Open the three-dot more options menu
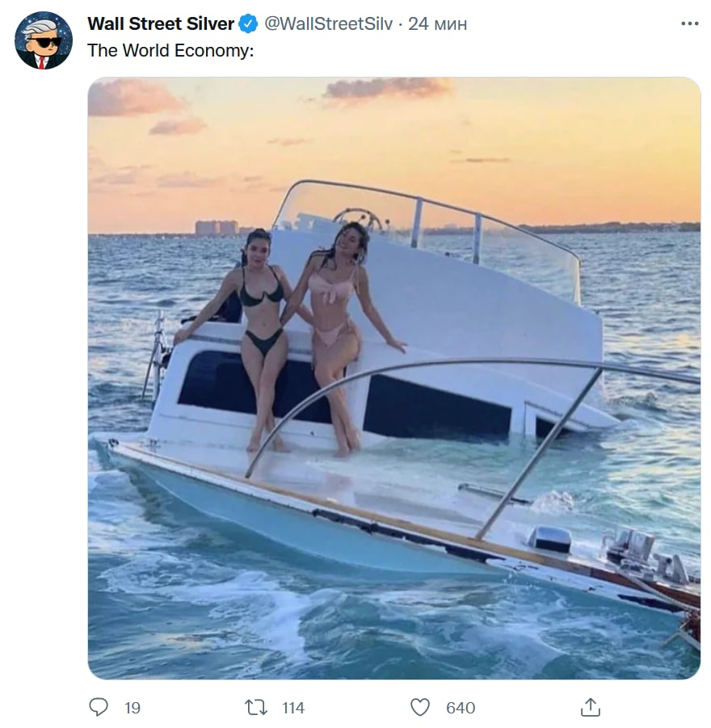Image resolution: width=711 pixels, height=728 pixels. coord(689,24)
